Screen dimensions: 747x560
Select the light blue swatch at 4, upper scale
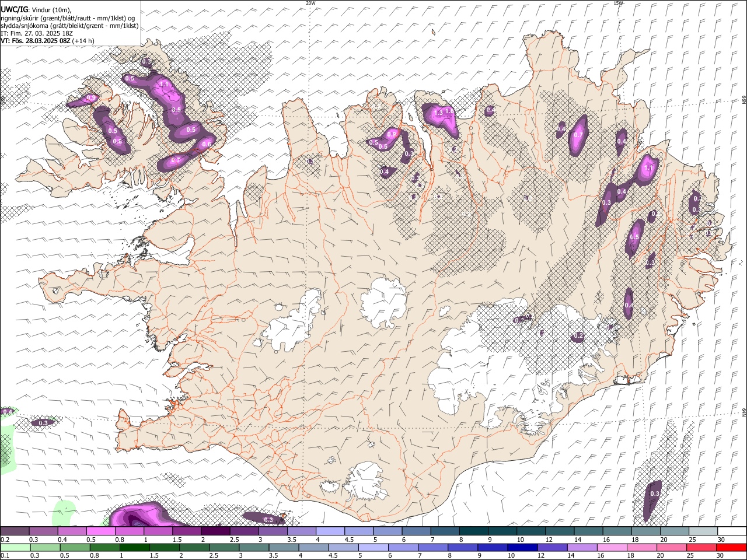pos(330,531)
